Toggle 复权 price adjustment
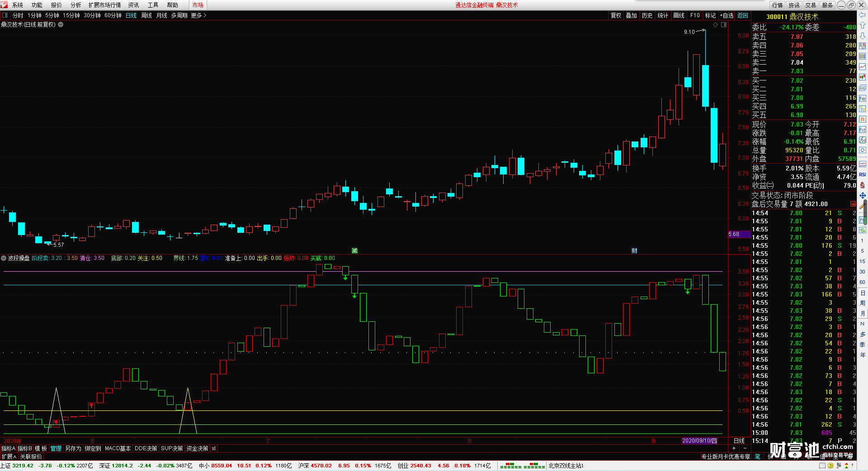Viewport: 868px width, 471px height. (x=616, y=15)
